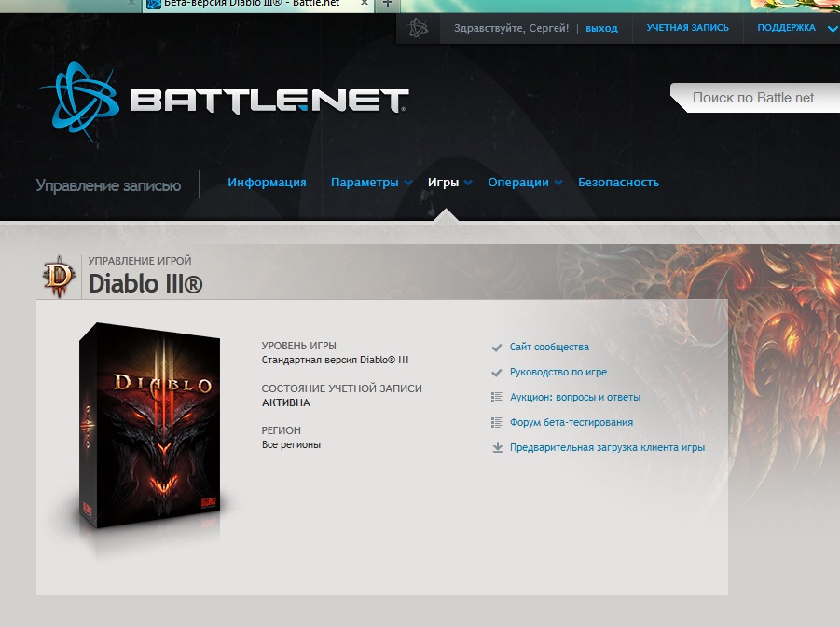
Task: Expand the Параметры dropdown arrow
Action: coord(408,183)
